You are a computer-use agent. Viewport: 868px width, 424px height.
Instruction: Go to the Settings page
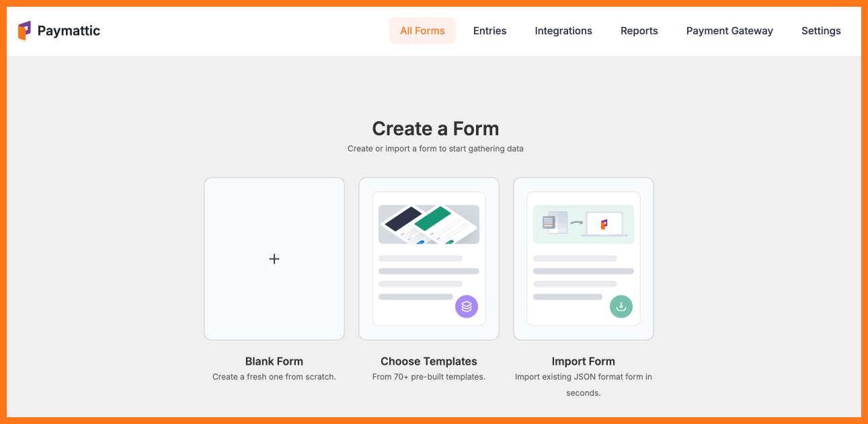(821, 30)
